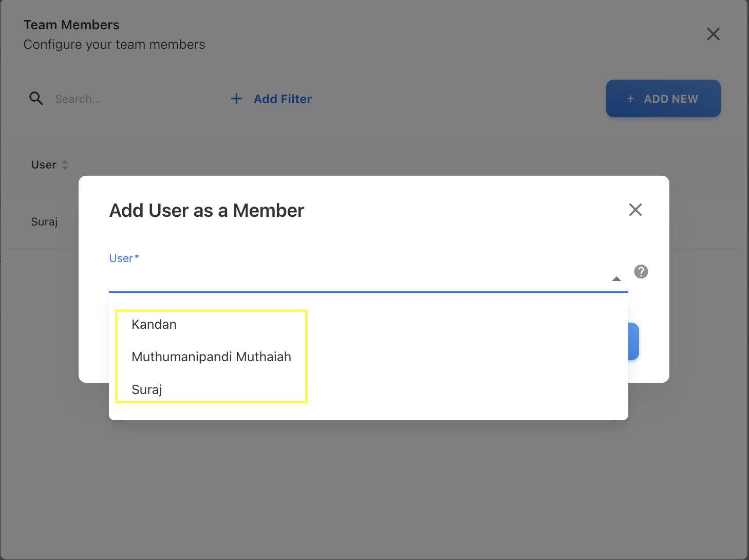Click the partially hidden blue submit button
This screenshot has width=749, height=560.
click(x=633, y=341)
